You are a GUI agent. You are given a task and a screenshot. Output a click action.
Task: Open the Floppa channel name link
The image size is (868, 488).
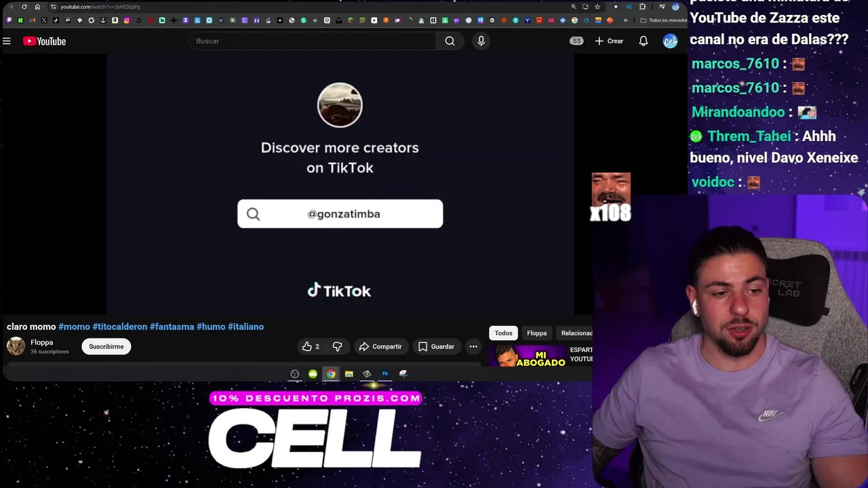coord(41,342)
